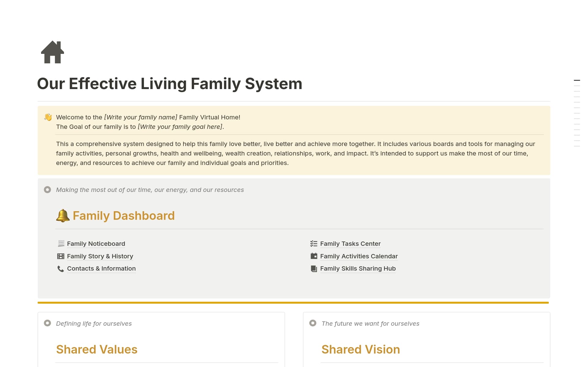Click the 'Shared Values' section heading
Screen dimensions: 588x367
coord(97,349)
